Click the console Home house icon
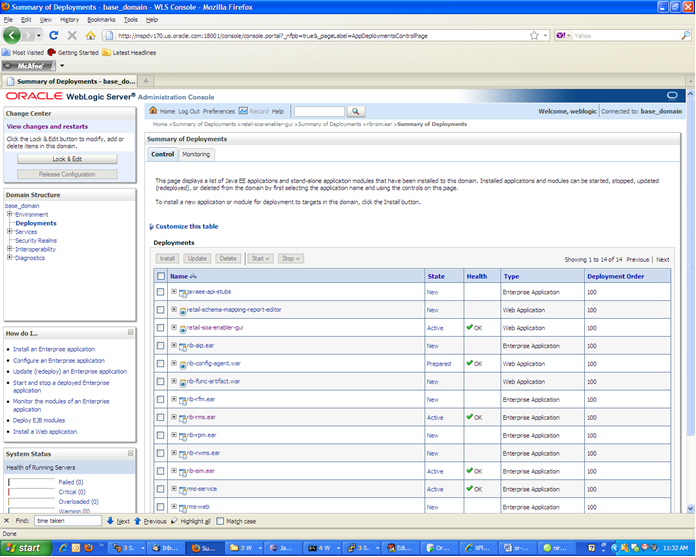The image size is (696, 557). 153,111
